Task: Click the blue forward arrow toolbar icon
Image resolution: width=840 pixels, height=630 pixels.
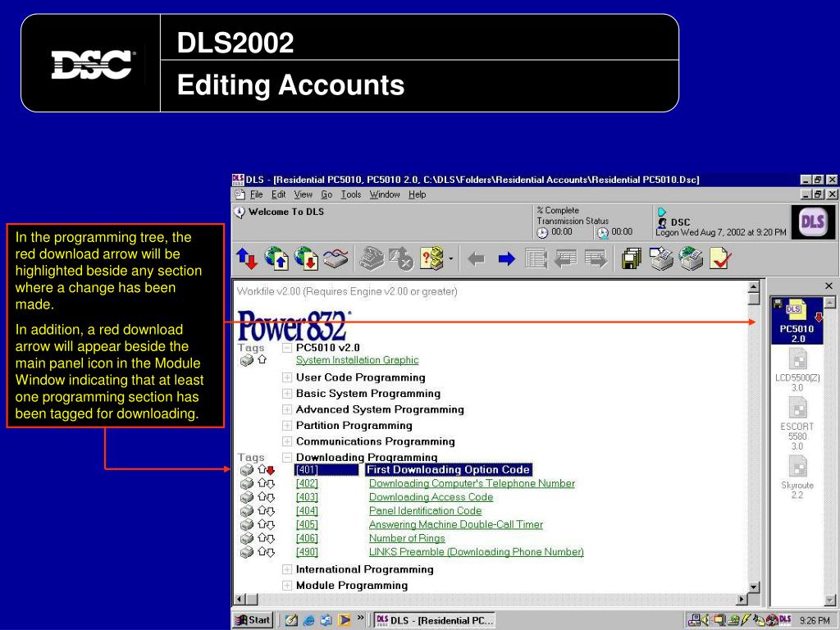Action: click(506, 259)
